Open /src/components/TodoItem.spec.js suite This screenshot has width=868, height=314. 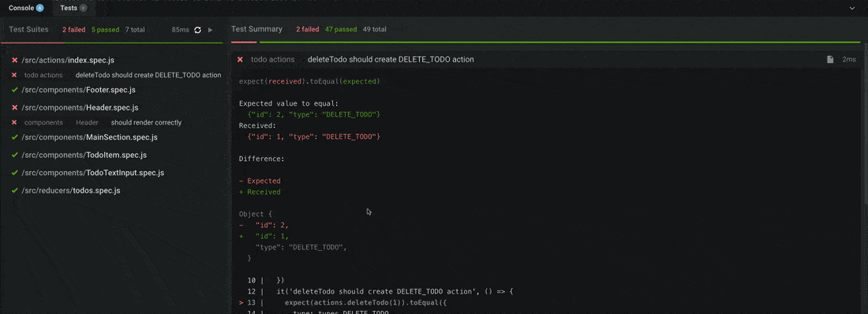pyautogui.click(x=84, y=155)
